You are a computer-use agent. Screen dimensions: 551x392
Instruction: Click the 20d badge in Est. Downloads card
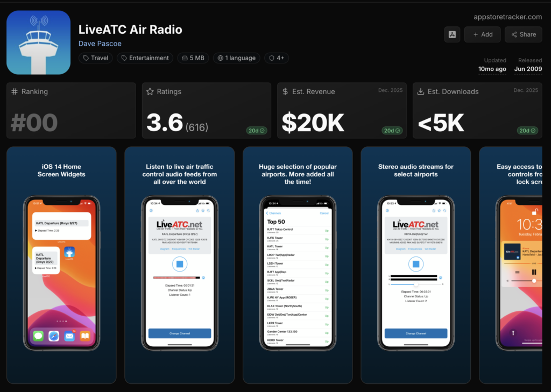(x=527, y=131)
